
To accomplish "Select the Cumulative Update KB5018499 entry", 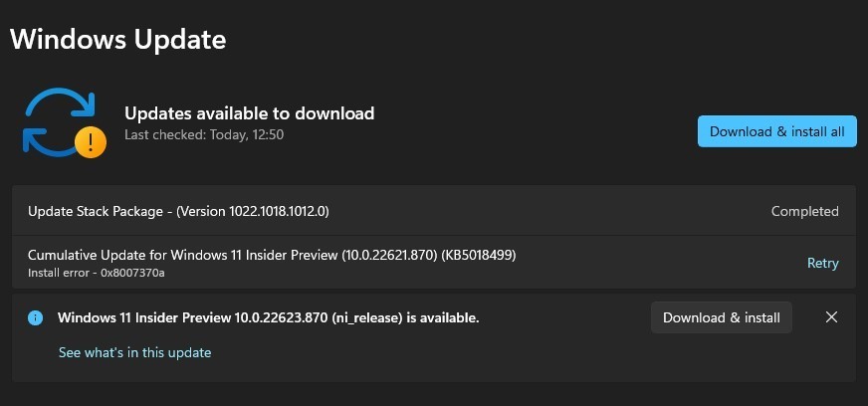I will (x=434, y=262).
